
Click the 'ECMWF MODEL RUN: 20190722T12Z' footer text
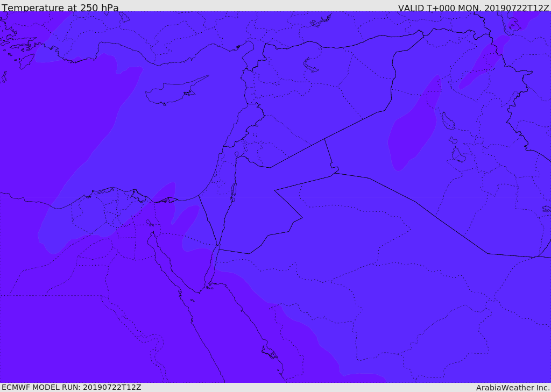tap(72, 388)
